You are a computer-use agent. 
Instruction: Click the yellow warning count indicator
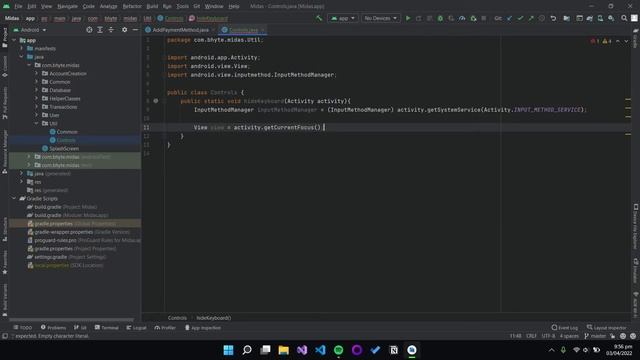click(607, 41)
